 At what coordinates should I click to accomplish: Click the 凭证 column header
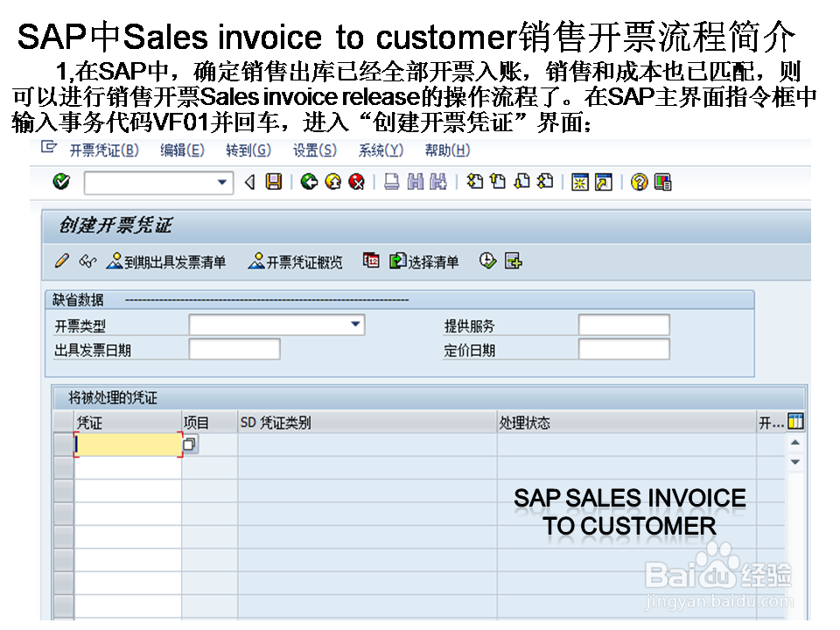coord(128,423)
